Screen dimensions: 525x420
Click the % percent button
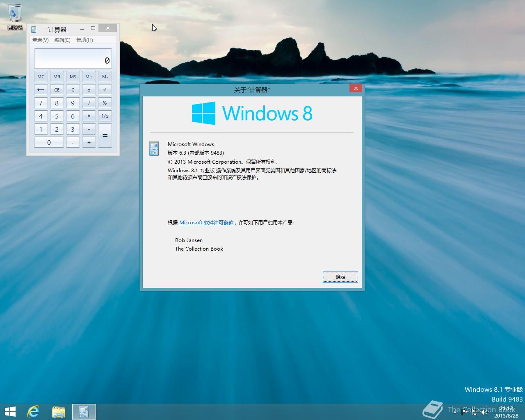pos(105,103)
